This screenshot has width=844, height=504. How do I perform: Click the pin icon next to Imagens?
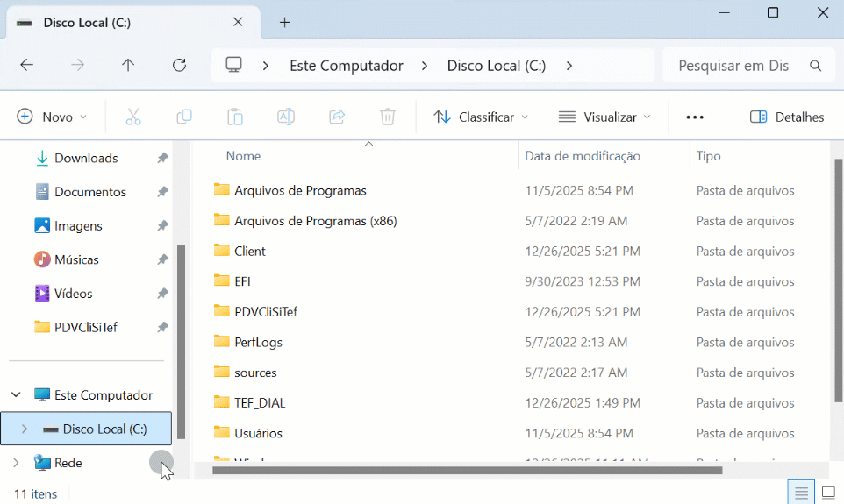[162, 226]
